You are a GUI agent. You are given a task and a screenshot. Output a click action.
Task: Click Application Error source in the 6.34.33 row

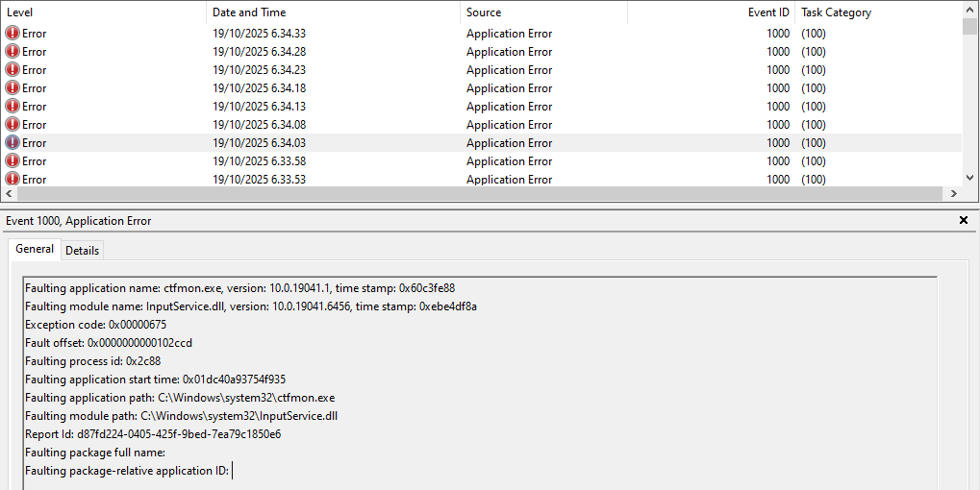509,34
